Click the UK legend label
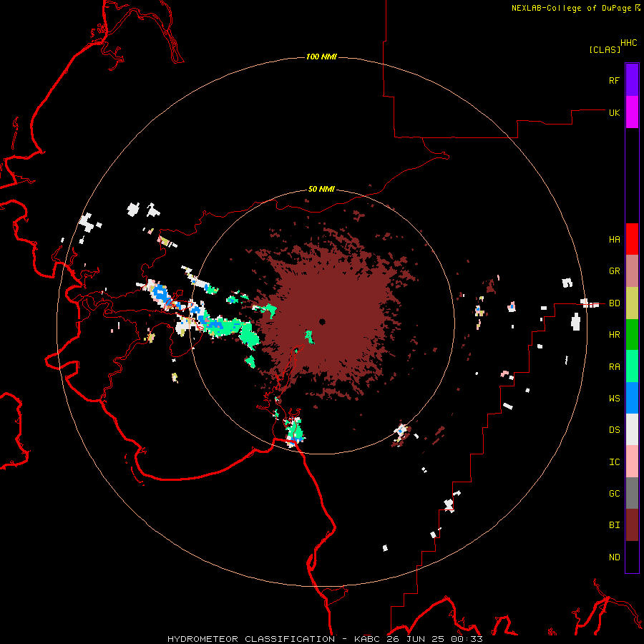 point(614,112)
